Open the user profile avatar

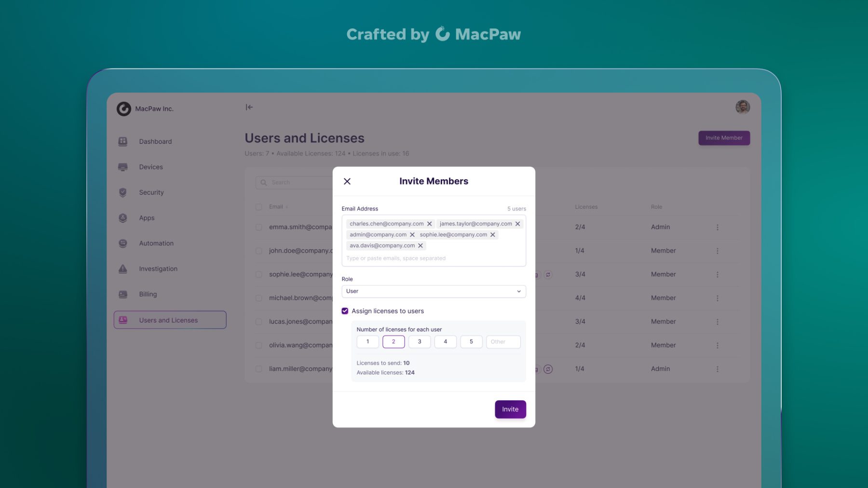coord(742,107)
